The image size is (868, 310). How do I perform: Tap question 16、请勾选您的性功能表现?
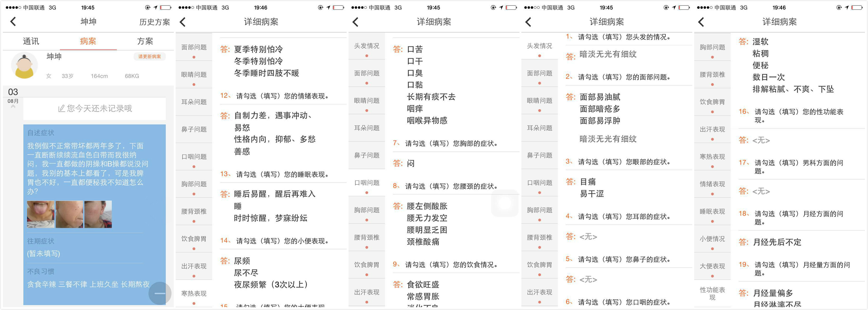(x=791, y=116)
